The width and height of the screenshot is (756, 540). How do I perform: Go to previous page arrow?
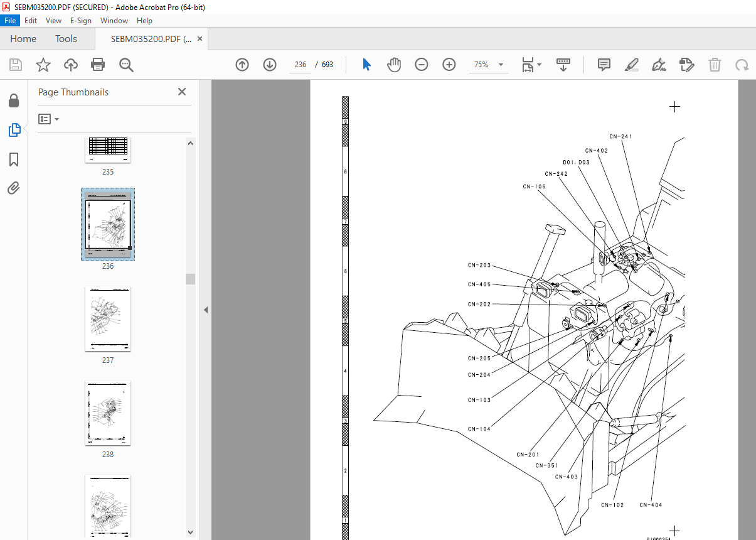pos(242,65)
